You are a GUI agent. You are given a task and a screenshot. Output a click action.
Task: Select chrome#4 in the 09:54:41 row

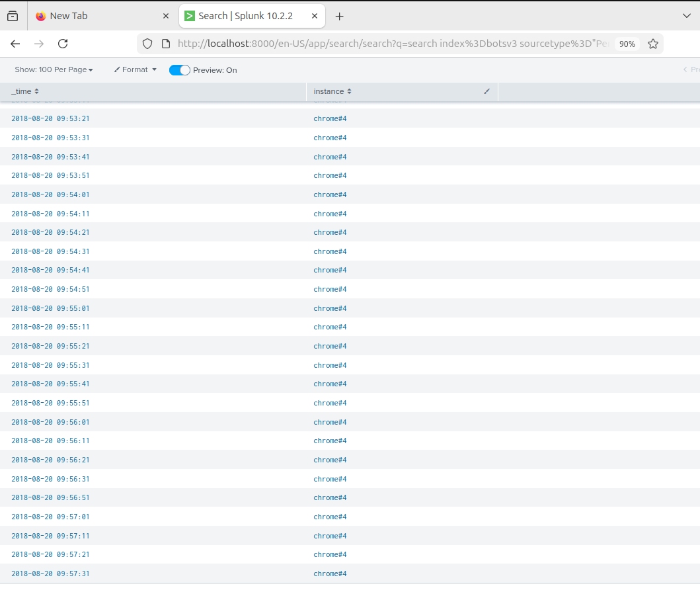click(x=330, y=270)
